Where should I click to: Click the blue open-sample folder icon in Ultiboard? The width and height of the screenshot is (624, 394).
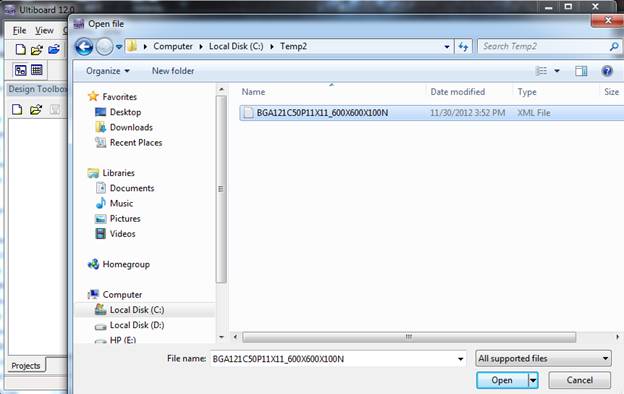(54, 49)
